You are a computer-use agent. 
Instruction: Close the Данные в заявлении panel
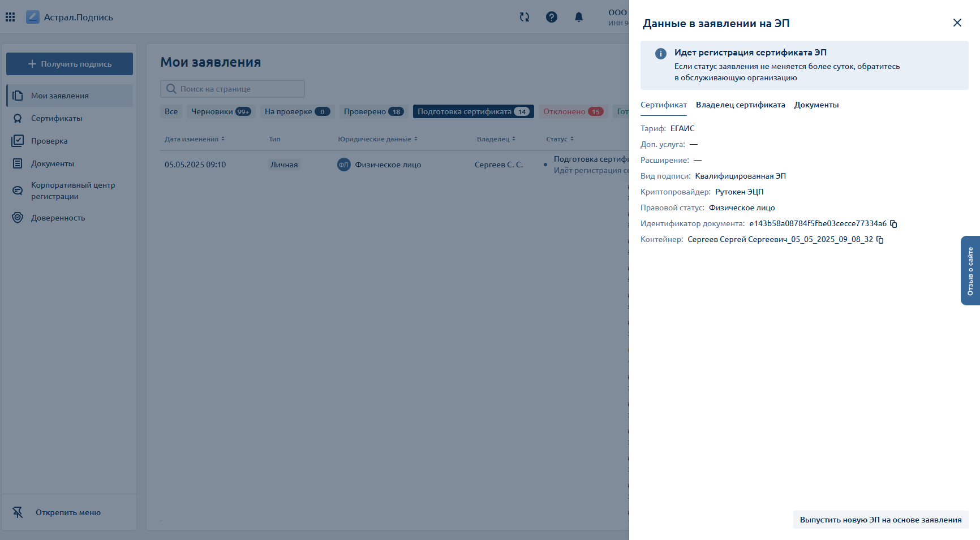coord(957,23)
